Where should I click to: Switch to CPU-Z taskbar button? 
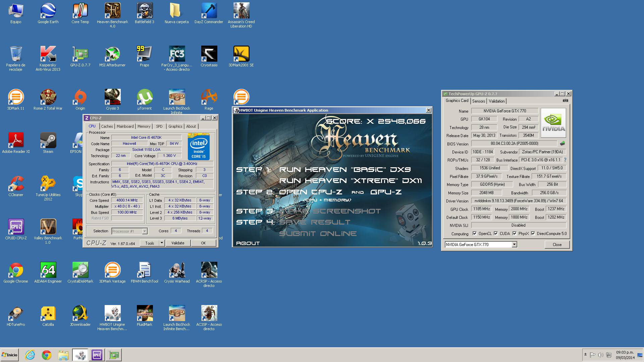tap(97, 355)
